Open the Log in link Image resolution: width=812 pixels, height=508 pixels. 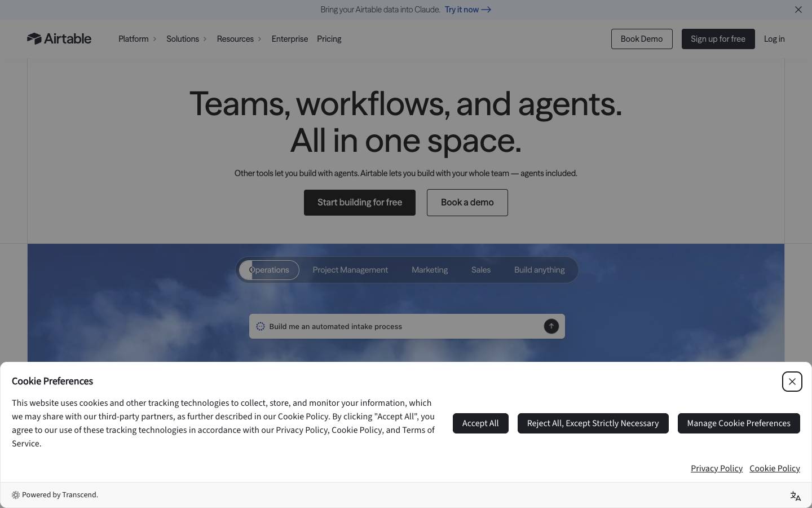point(774,39)
